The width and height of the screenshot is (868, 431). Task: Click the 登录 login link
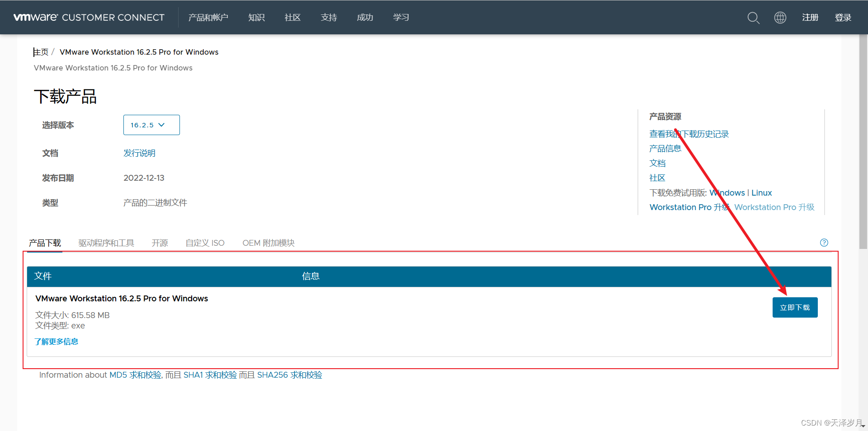point(843,17)
